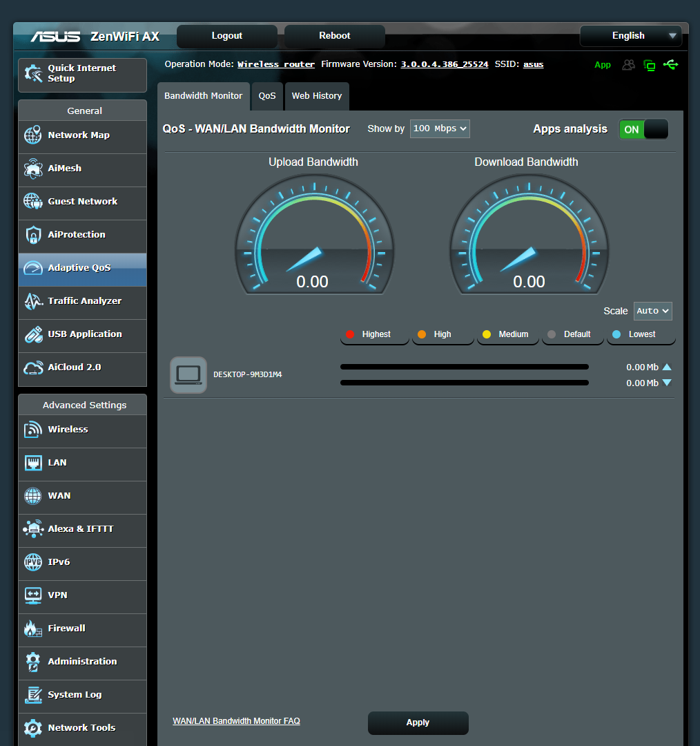
Task: Open Network Map menu item
Action: click(x=82, y=137)
